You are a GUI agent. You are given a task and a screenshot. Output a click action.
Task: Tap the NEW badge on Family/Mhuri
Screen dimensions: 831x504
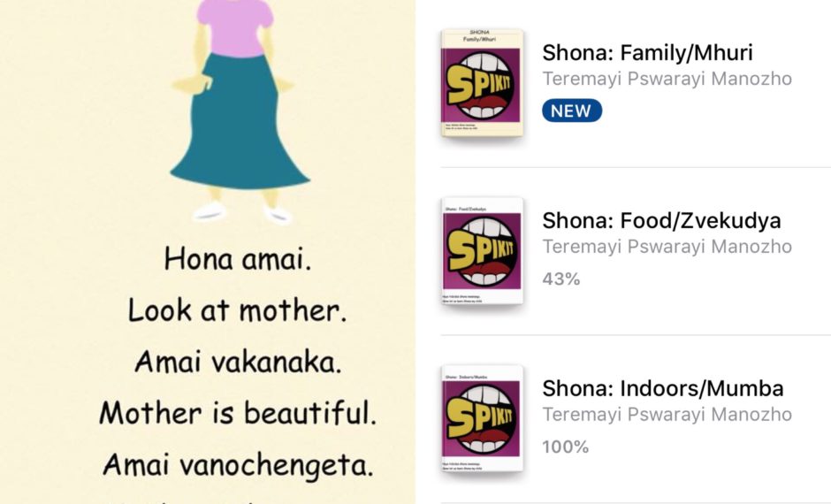click(572, 111)
